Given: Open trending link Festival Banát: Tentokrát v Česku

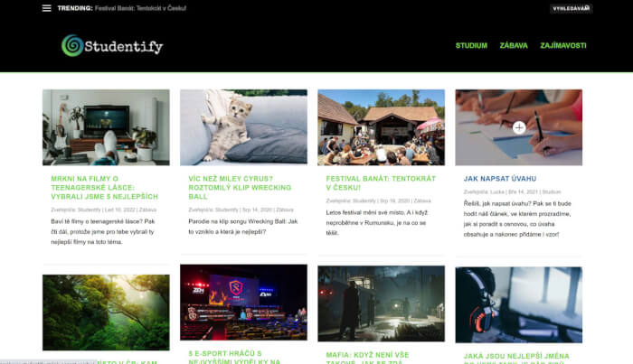Looking at the screenshot, I should [140, 8].
